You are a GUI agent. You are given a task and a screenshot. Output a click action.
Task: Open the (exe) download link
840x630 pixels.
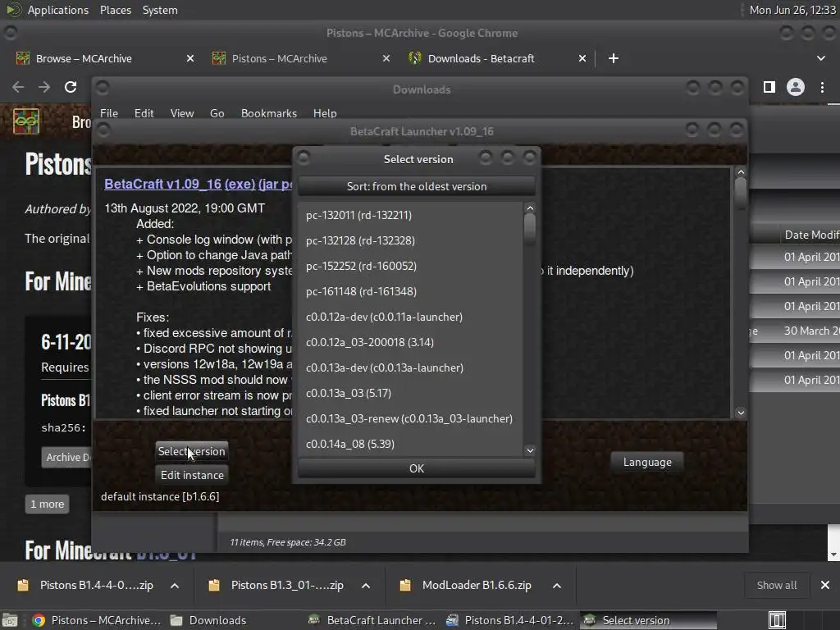240,184
